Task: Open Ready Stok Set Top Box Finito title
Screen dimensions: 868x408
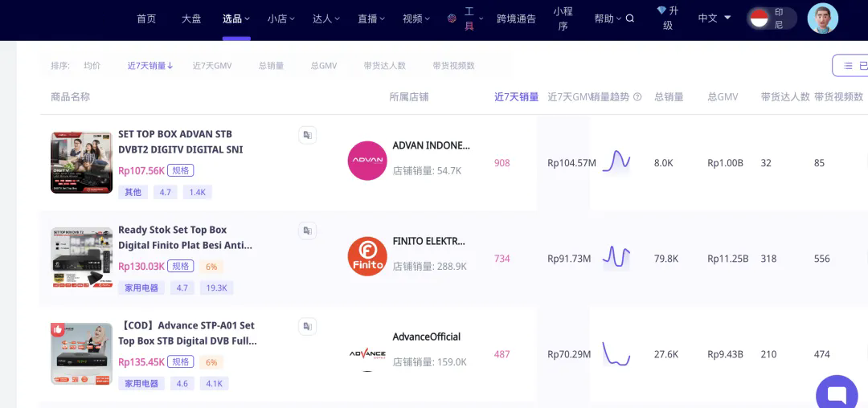Action: [x=186, y=237]
